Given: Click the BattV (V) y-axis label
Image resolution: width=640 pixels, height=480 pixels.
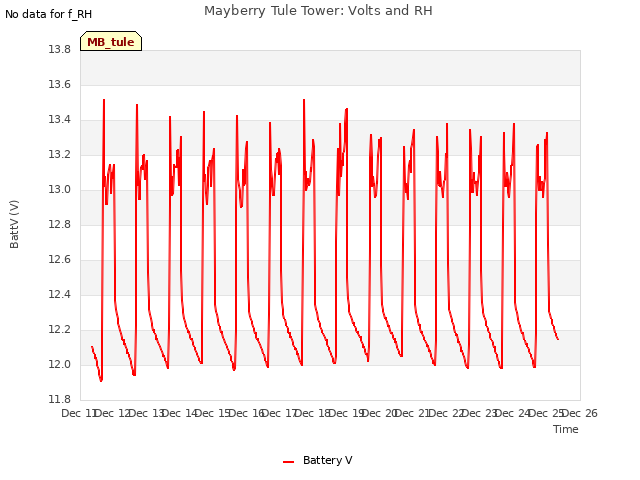Looking at the screenshot, I should [14, 224].
